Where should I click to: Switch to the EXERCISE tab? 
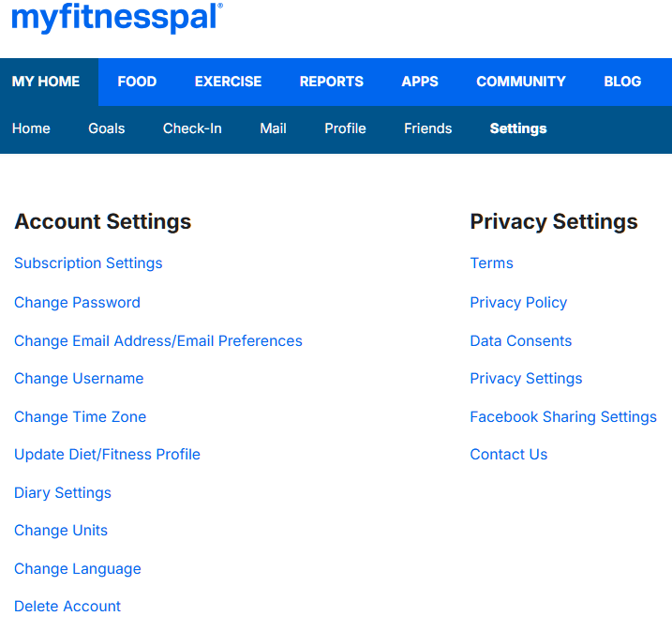228,82
